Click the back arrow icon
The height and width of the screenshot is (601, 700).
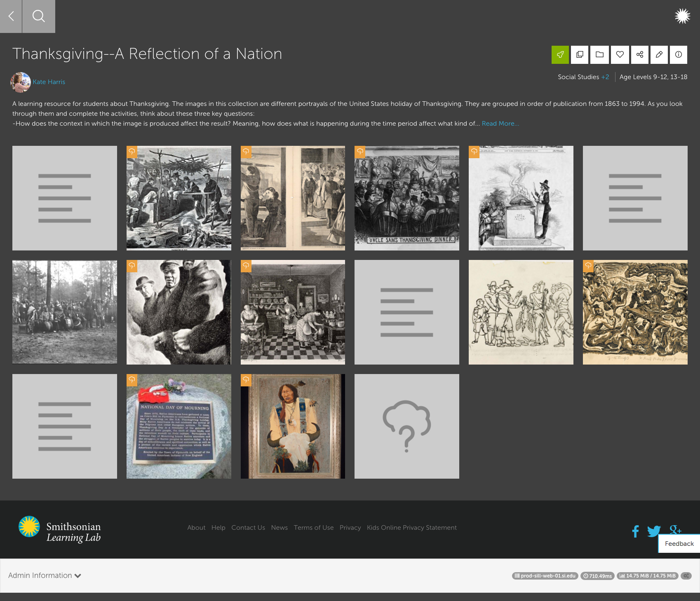click(11, 16)
